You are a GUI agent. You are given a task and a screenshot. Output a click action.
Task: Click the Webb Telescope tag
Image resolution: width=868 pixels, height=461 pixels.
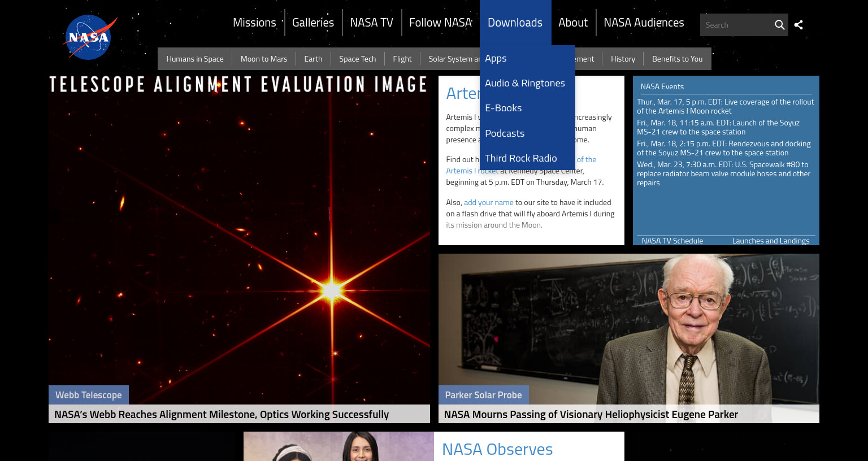pos(89,395)
